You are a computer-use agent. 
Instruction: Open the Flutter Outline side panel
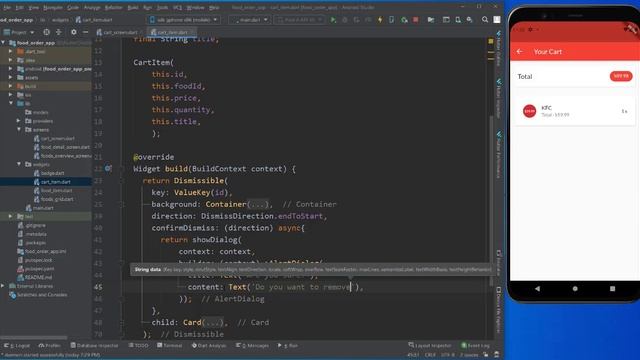[498, 48]
